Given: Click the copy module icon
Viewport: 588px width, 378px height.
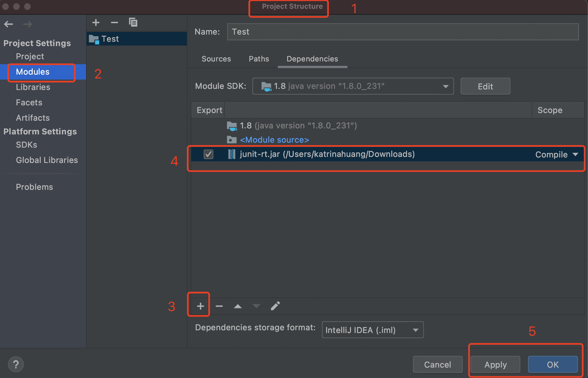Looking at the screenshot, I should pyautogui.click(x=133, y=22).
